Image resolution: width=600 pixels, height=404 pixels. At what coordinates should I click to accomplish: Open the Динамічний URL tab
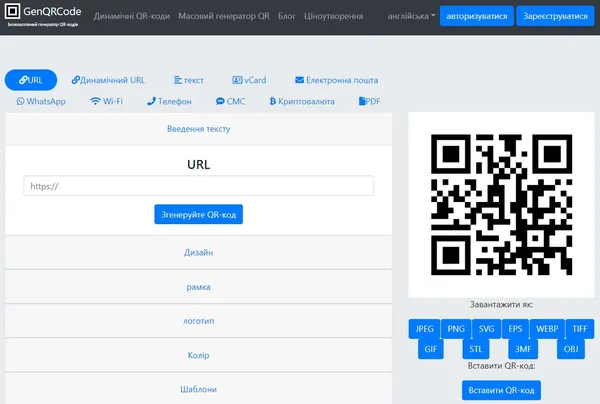click(108, 80)
